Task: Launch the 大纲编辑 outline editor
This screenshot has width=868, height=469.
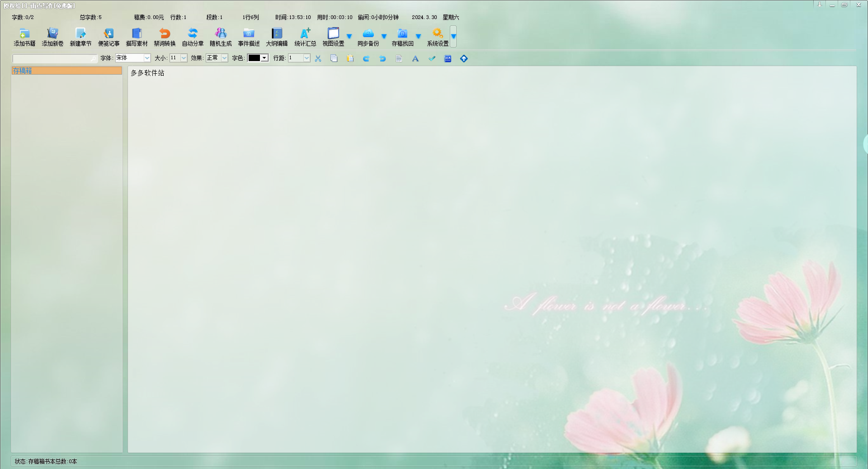Action: point(277,37)
